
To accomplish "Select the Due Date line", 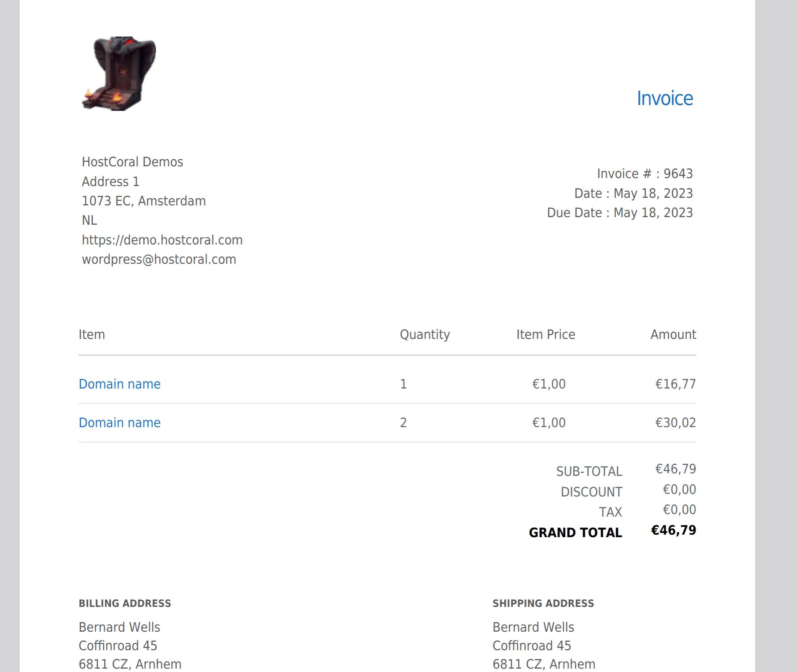I will click(x=619, y=213).
